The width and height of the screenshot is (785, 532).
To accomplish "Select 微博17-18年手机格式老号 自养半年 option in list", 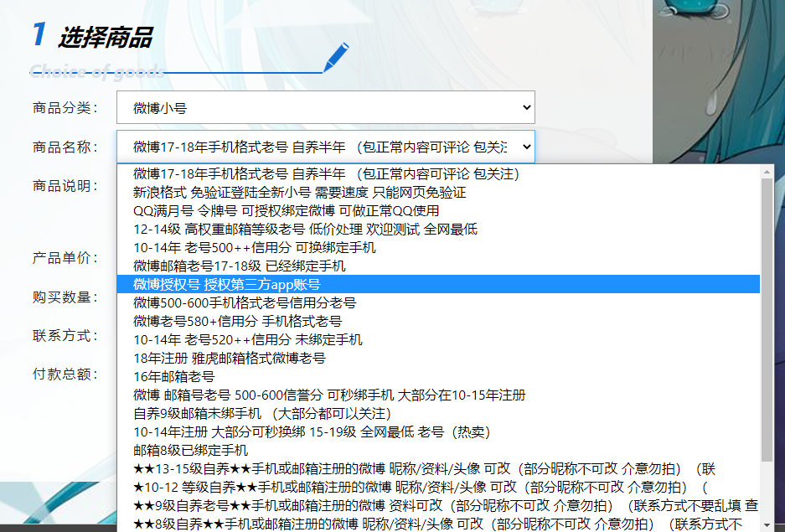I will click(x=438, y=174).
